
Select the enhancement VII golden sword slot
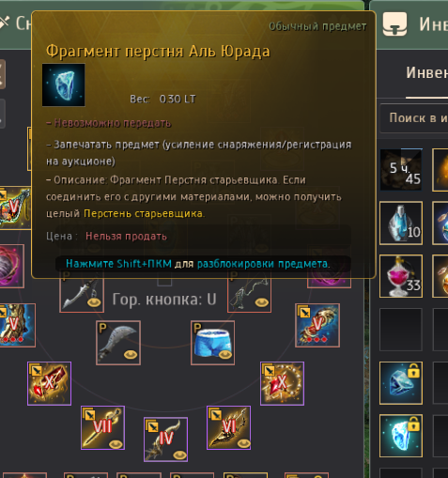pyautogui.click(x=102, y=428)
